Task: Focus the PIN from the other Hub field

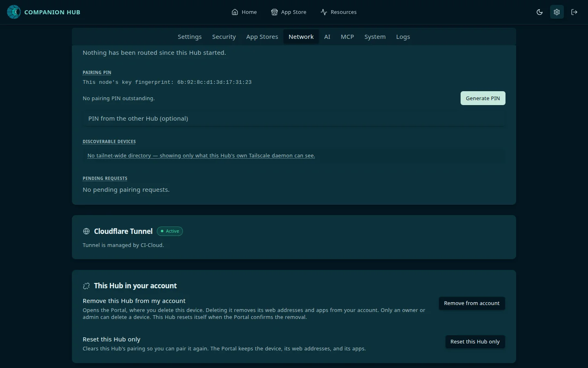Action: 294,119
